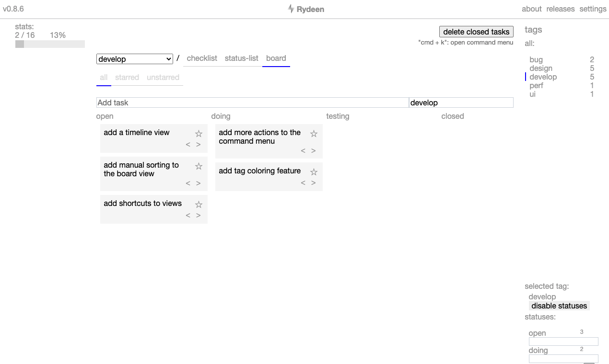Star the 'add manual sorting to the board view' task
Image resolution: width=609 pixels, height=364 pixels.
click(x=199, y=166)
